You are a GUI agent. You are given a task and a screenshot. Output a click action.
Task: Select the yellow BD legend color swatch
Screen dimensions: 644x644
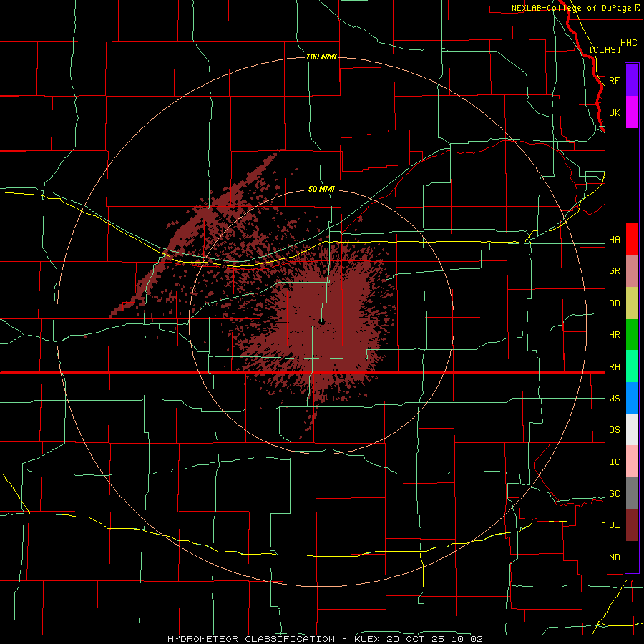tap(632, 303)
